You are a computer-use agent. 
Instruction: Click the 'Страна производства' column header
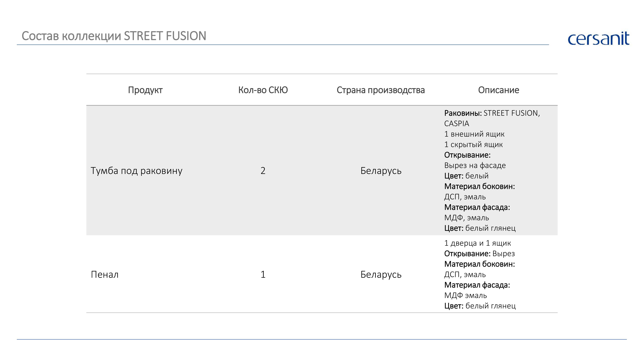click(381, 90)
